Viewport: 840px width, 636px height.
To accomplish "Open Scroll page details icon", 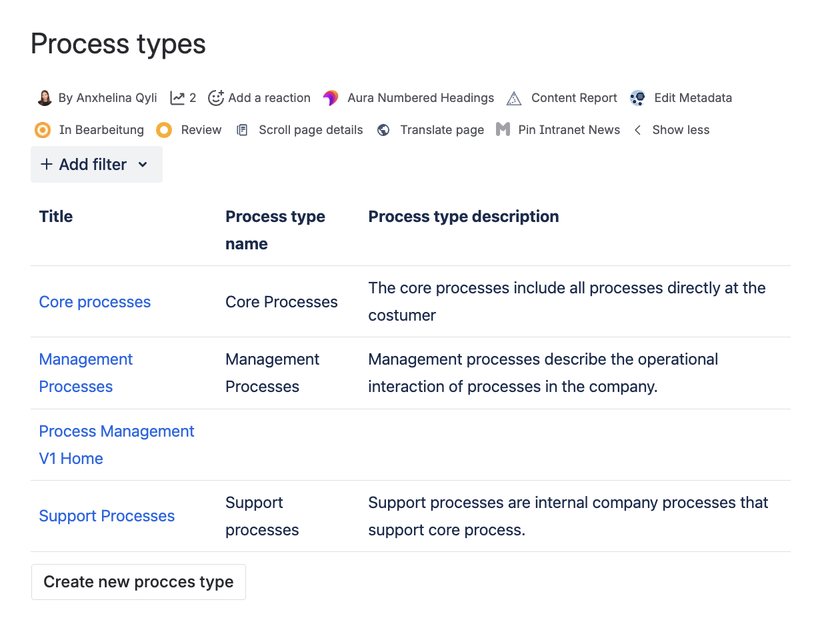I will [243, 130].
